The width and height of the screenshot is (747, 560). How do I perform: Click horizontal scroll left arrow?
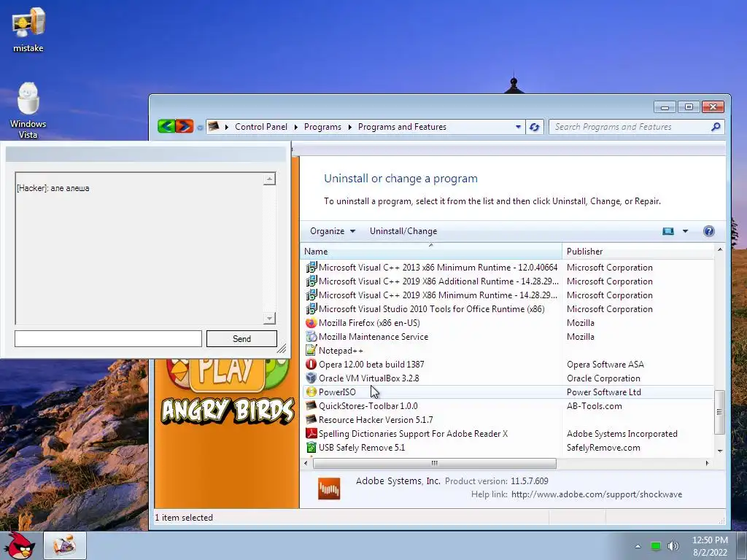click(306, 463)
